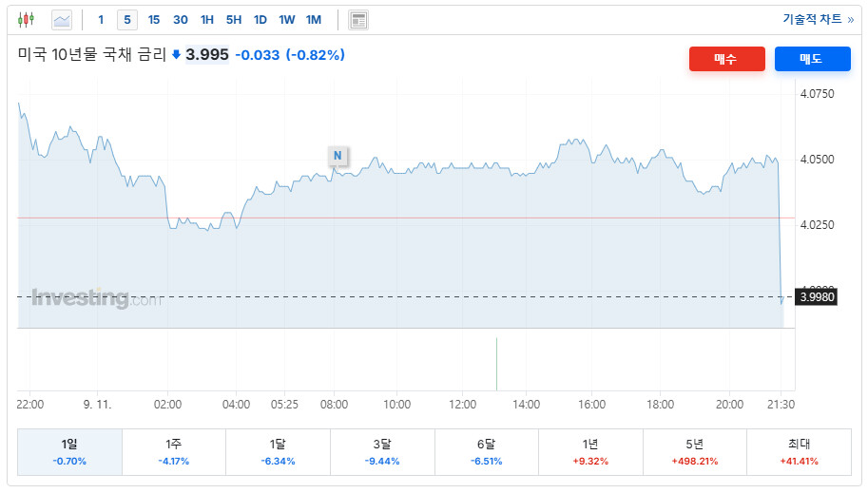Select the 1주 period tab
The image size is (868, 493).
point(174,452)
